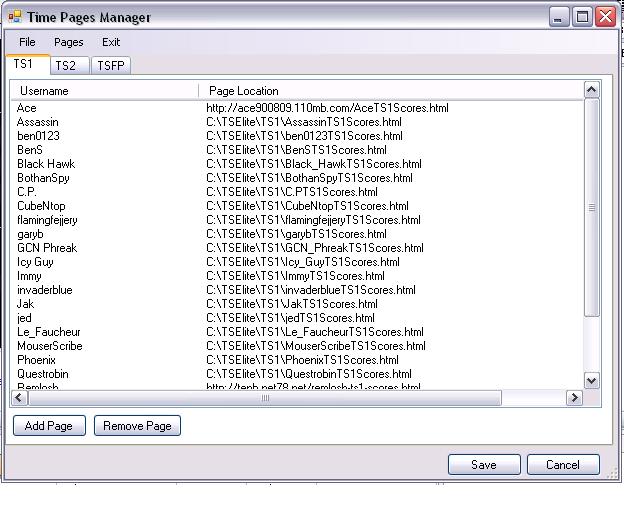Select the Black Hawk entry
This screenshot has height=527, width=624.
(x=46, y=164)
